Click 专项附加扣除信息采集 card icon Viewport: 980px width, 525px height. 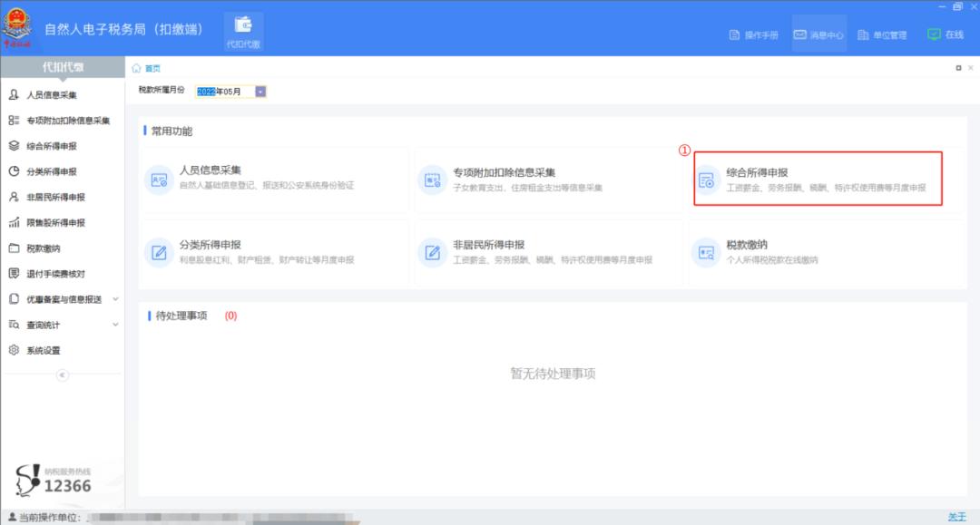click(433, 180)
